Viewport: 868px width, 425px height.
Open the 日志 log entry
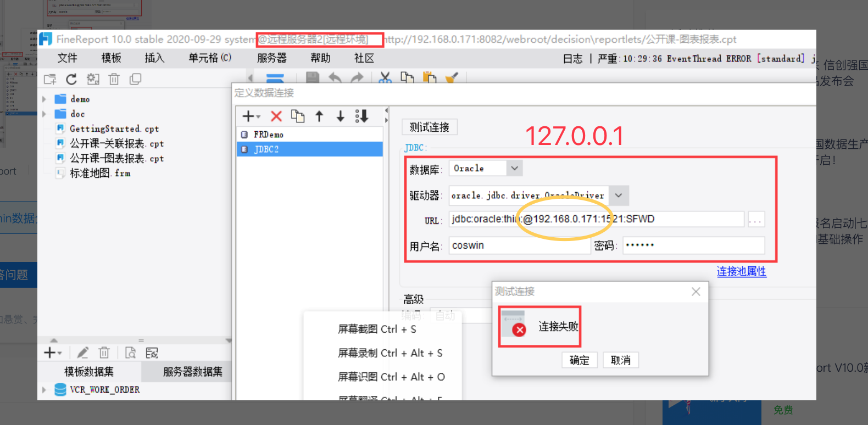tap(572, 59)
